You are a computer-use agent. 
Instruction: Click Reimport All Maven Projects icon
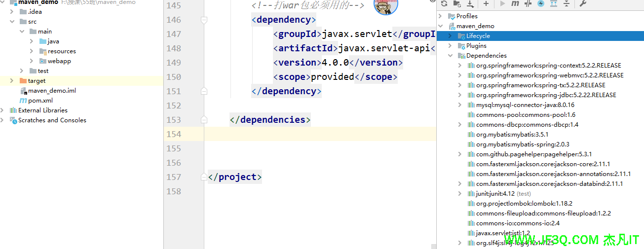click(444, 4)
